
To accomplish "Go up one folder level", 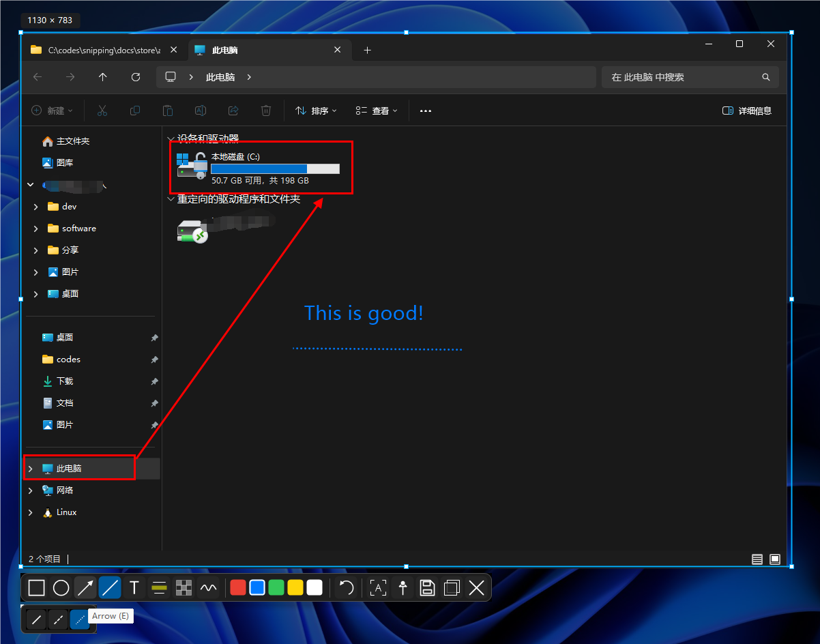I will click(x=103, y=77).
